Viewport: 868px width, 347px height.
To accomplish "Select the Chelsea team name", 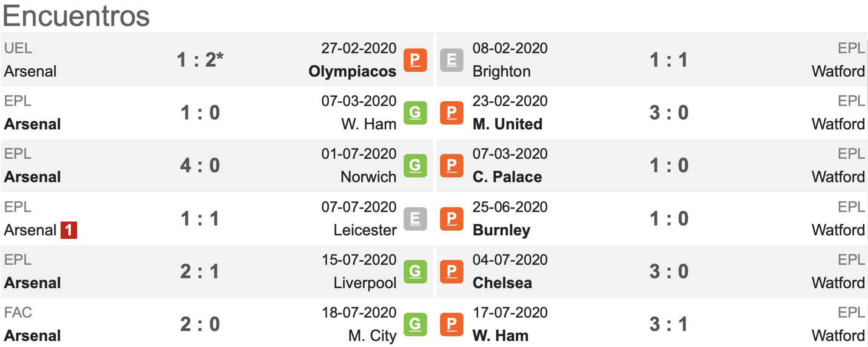I will [x=502, y=283].
